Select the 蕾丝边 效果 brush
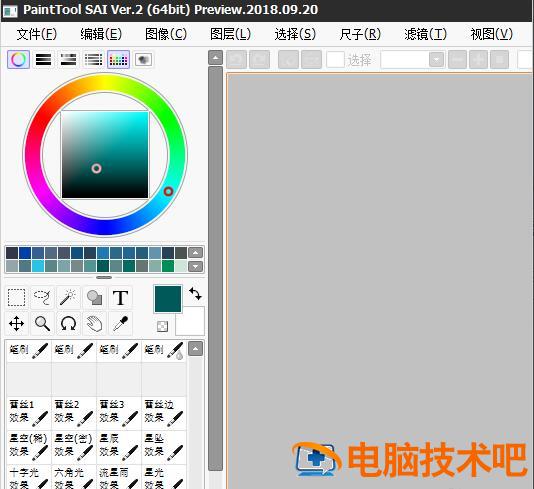534x489 pixels. coord(164,413)
